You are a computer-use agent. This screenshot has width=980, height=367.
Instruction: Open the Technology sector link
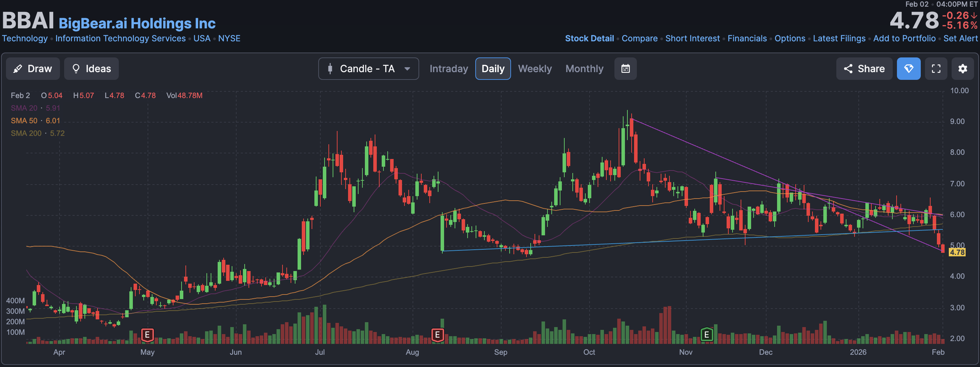click(x=25, y=39)
